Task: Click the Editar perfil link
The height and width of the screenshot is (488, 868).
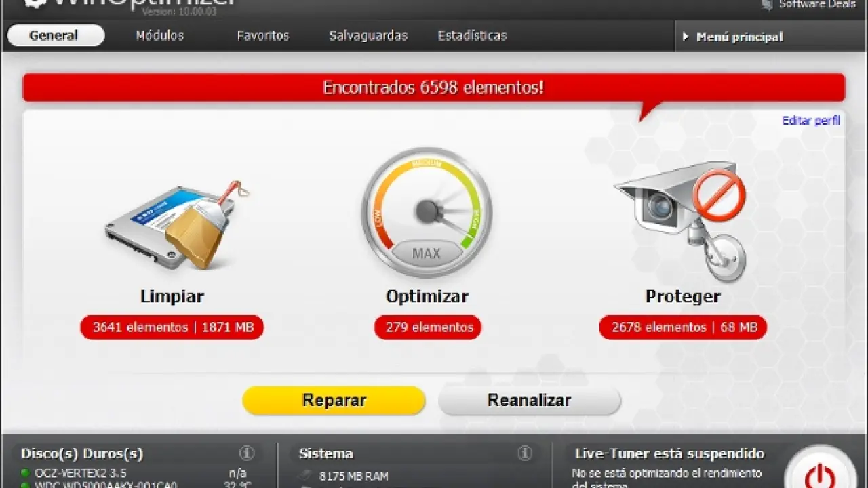Action: point(810,121)
